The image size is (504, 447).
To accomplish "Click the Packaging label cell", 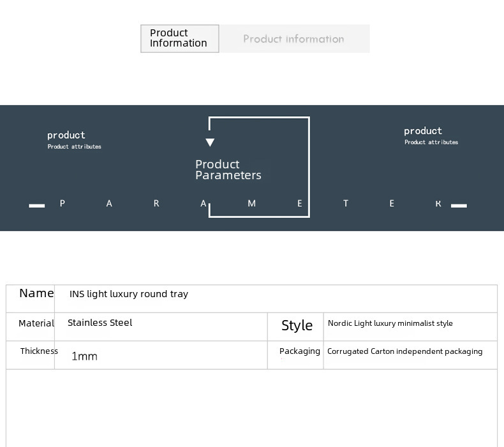I will point(299,351).
